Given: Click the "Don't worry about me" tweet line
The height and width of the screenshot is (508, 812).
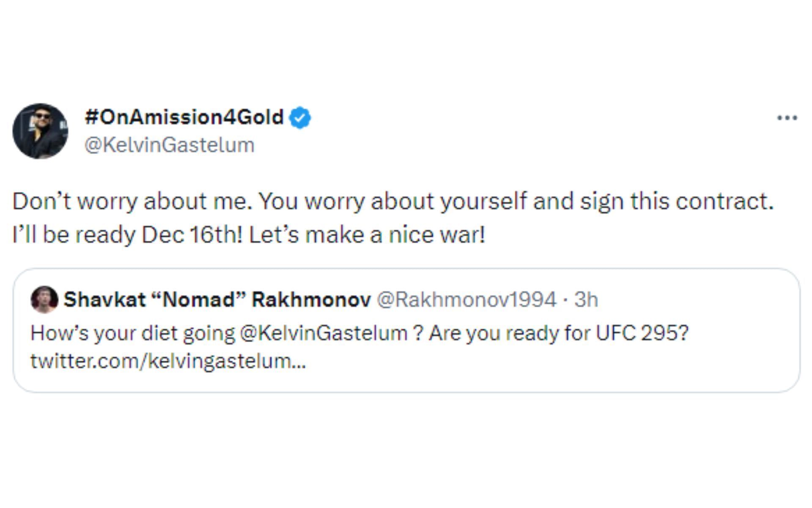Looking at the screenshot, I should click(x=132, y=201).
